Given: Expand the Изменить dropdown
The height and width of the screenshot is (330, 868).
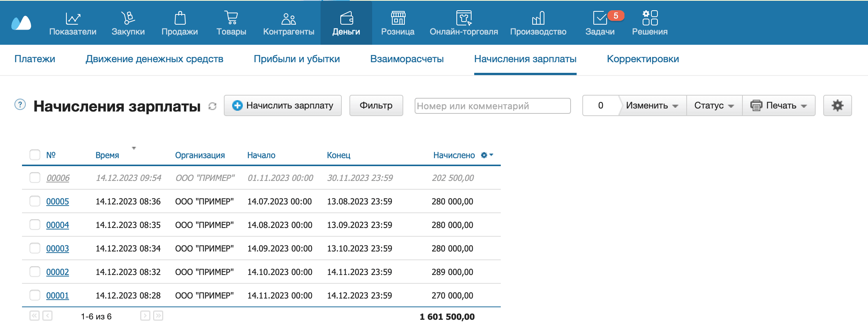Looking at the screenshot, I should (x=652, y=105).
